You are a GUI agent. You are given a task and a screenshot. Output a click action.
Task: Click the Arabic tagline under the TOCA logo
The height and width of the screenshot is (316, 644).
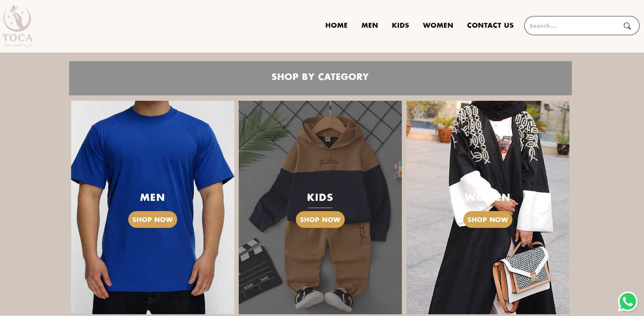[x=17, y=45]
